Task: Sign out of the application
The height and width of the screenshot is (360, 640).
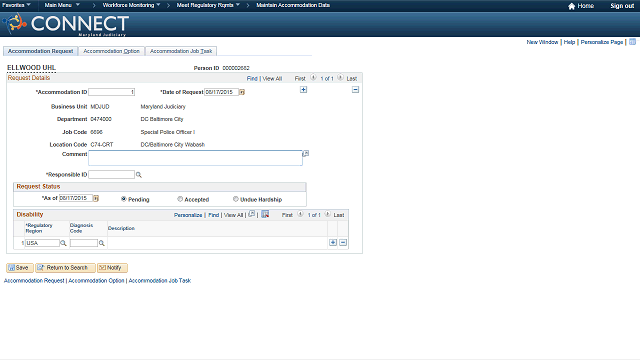Action: click(x=622, y=6)
